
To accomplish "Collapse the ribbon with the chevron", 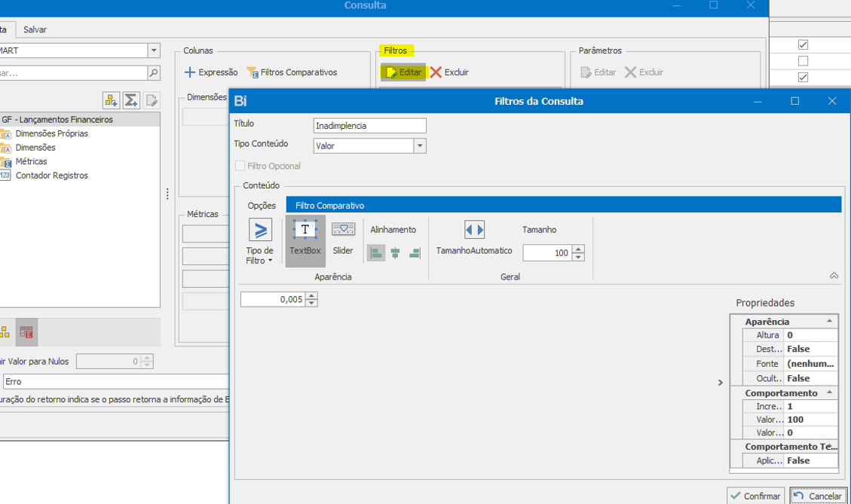I will click(x=834, y=276).
